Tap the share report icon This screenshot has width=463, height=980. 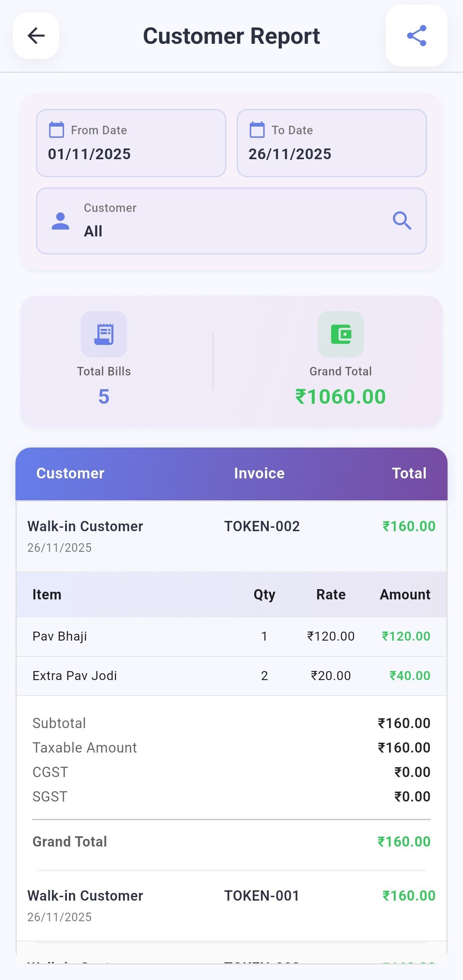[416, 36]
